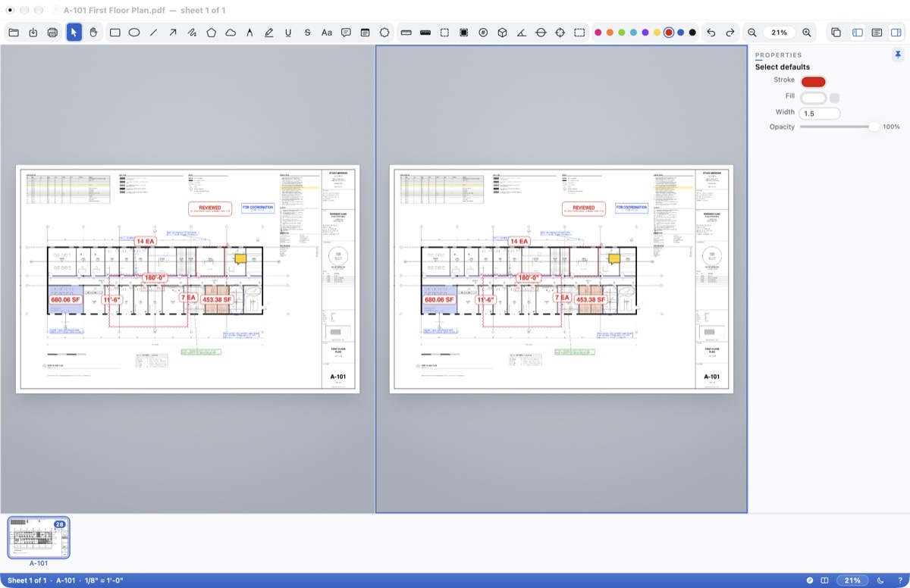This screenshot has height=588, width=910.
Task: Toggle the gray no-fill box beside Fill
Action: click(835, 98)
